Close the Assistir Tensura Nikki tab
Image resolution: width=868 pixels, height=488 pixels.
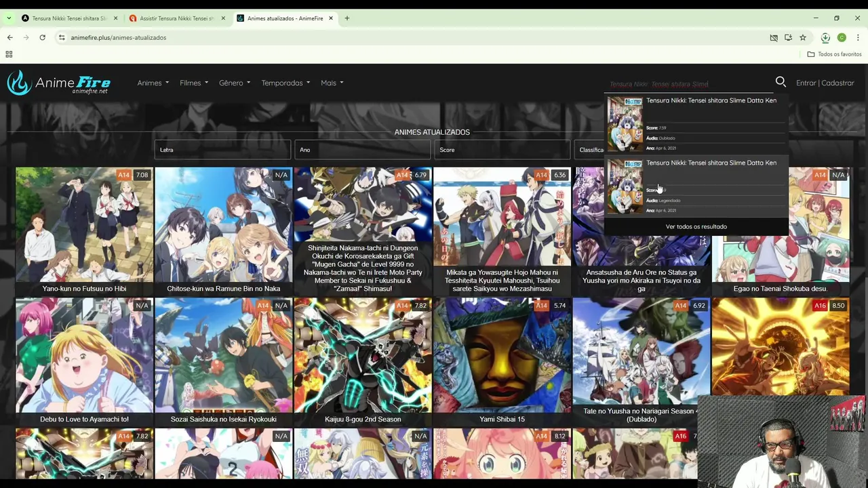point(223,18)
